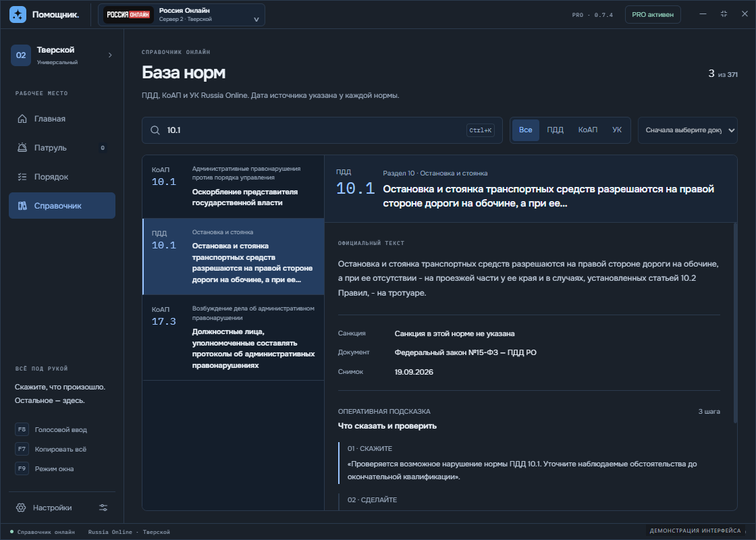This screenshot has height=540, width=756.
Task: Select the ПДД filter tab
Action: [x=555, y=130]
